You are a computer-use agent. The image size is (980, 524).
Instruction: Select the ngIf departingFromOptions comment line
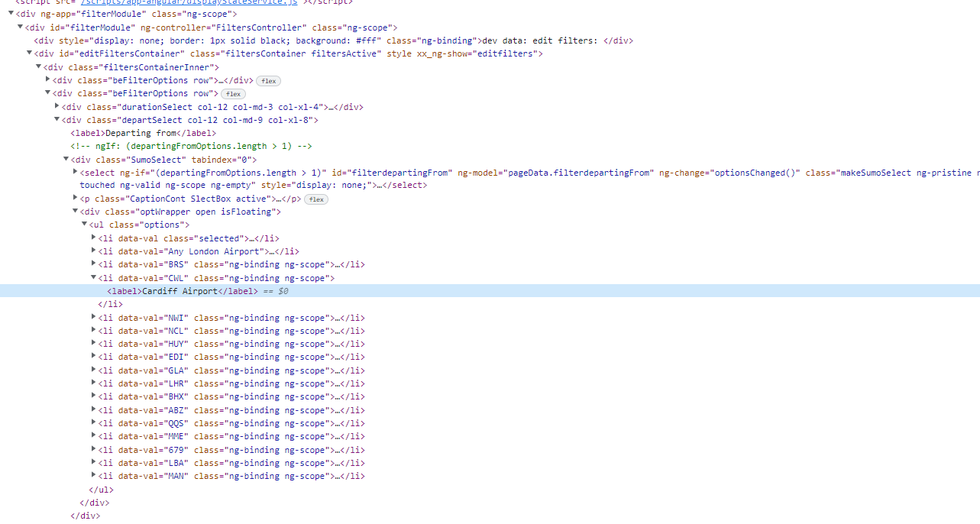click(192, 146)
